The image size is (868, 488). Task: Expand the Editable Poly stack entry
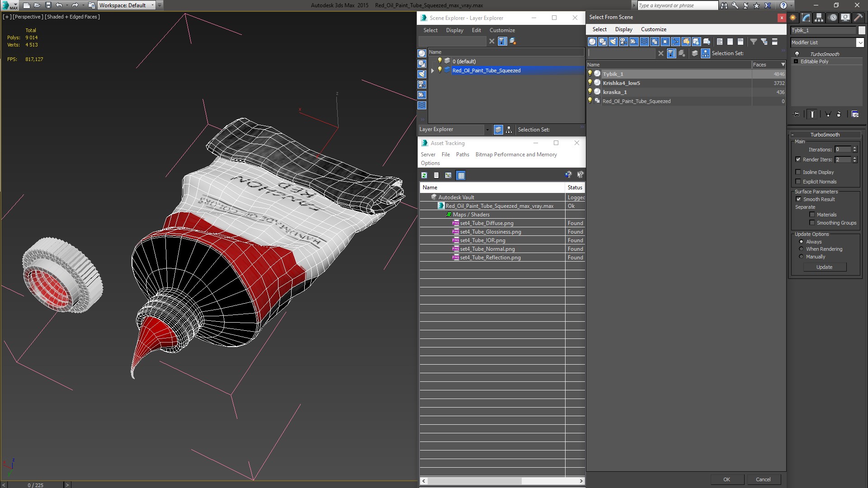[x=796, y=61]
